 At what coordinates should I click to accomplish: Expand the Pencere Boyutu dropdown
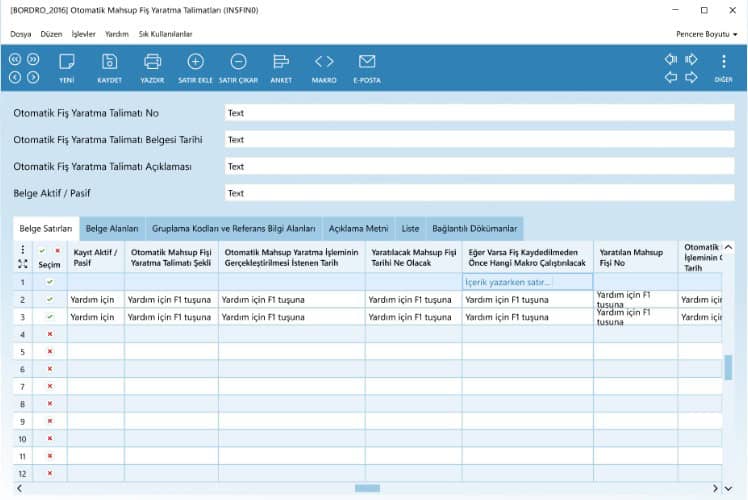click(706, 34)
